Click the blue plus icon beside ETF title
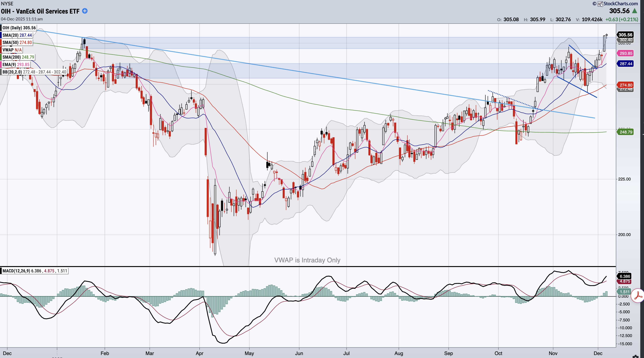 pos(85,11)
